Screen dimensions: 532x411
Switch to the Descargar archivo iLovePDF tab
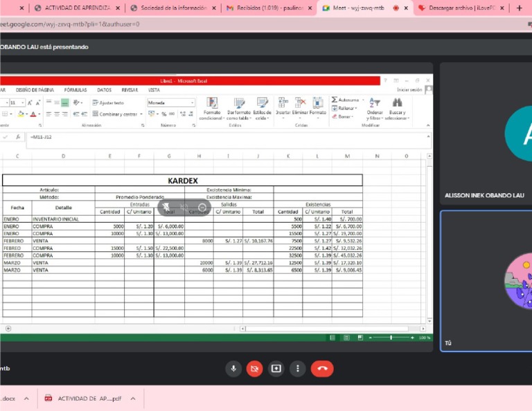(x=461, y=8)
